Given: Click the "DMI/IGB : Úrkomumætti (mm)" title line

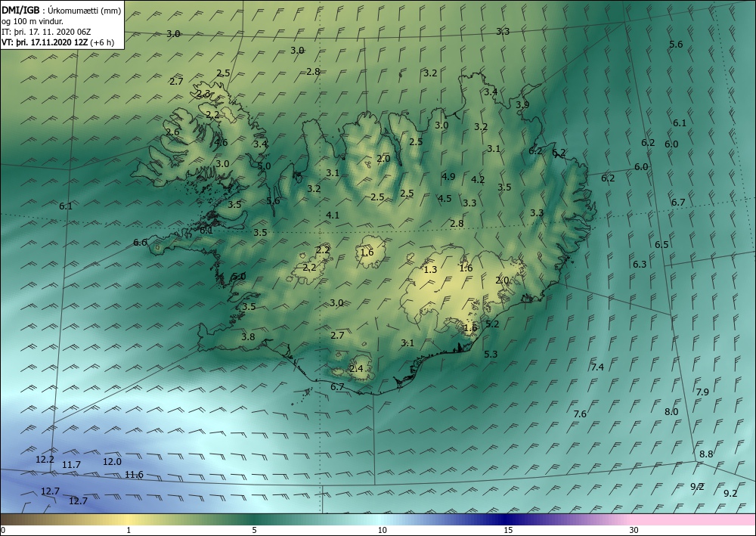Looking at the screenshot, I should pyautogui.click(x=61, y=10).
